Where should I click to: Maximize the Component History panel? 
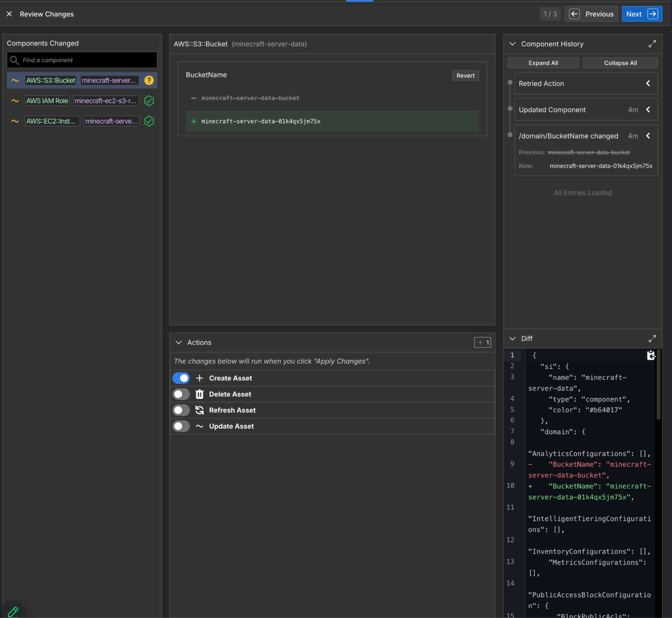(652, 44)
